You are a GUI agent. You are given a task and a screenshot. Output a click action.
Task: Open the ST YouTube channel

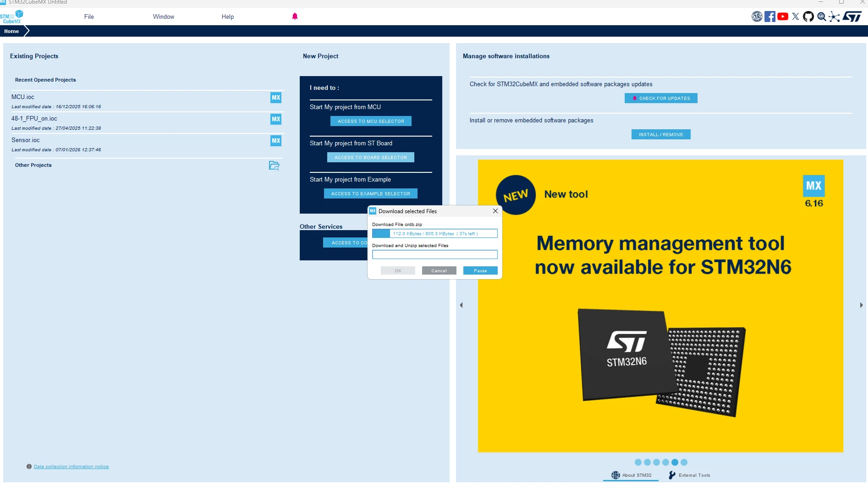(x=783, y=17)
